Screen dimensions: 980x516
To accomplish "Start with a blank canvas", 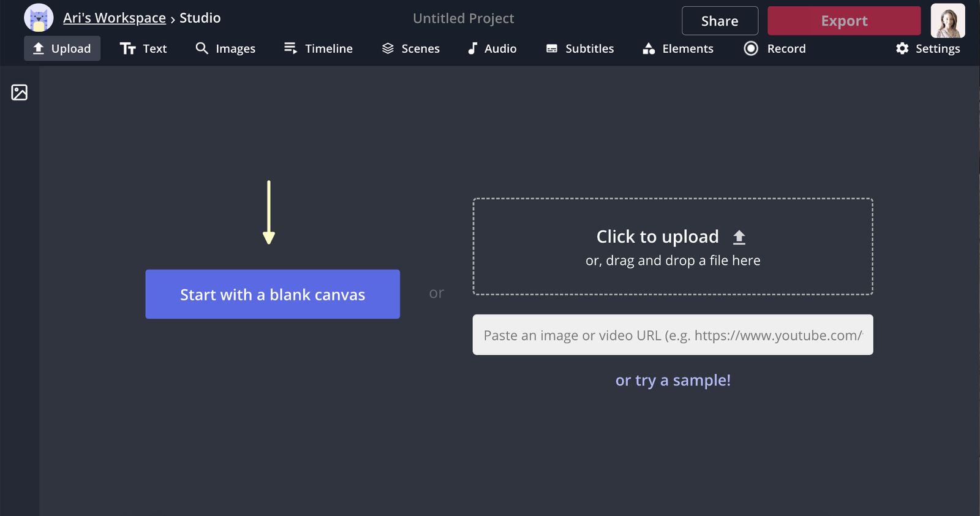I will (x=273, y=294).
